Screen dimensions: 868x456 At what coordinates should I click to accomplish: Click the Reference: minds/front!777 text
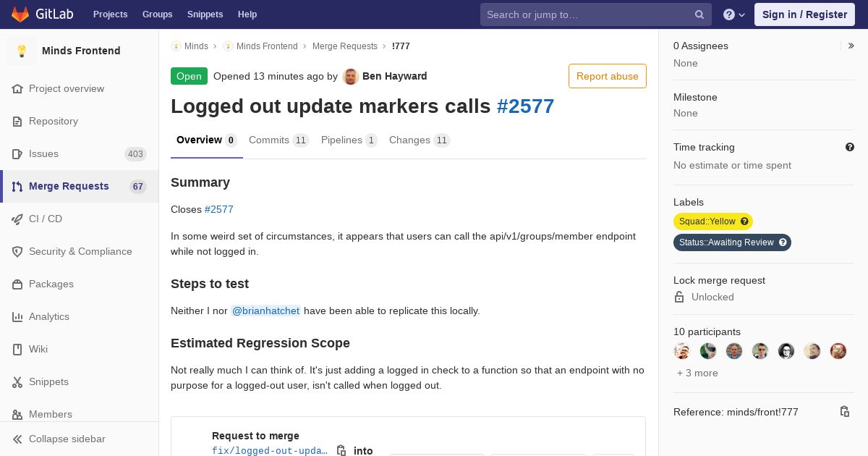point(736,412)
